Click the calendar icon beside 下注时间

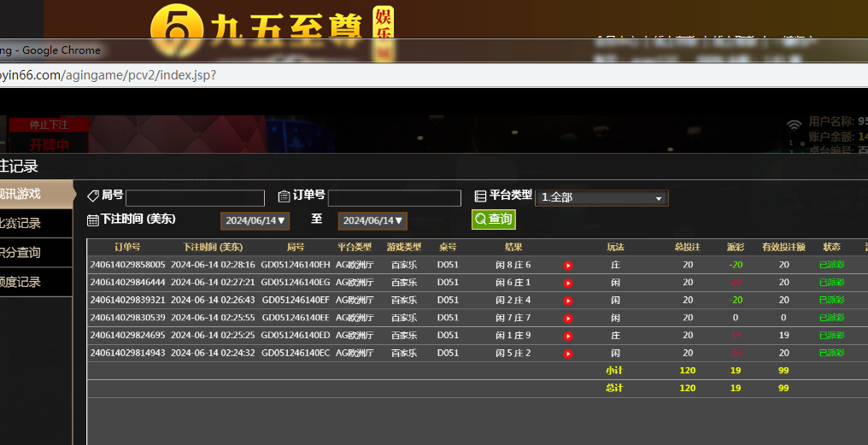coord(93,220)
